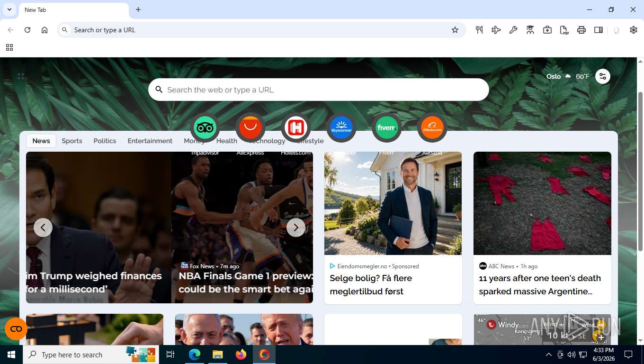The image size is (644, 364).
Task: Open the apps grid in bookmarks bar
Action: pyautogui.click(x=9, y=47)
